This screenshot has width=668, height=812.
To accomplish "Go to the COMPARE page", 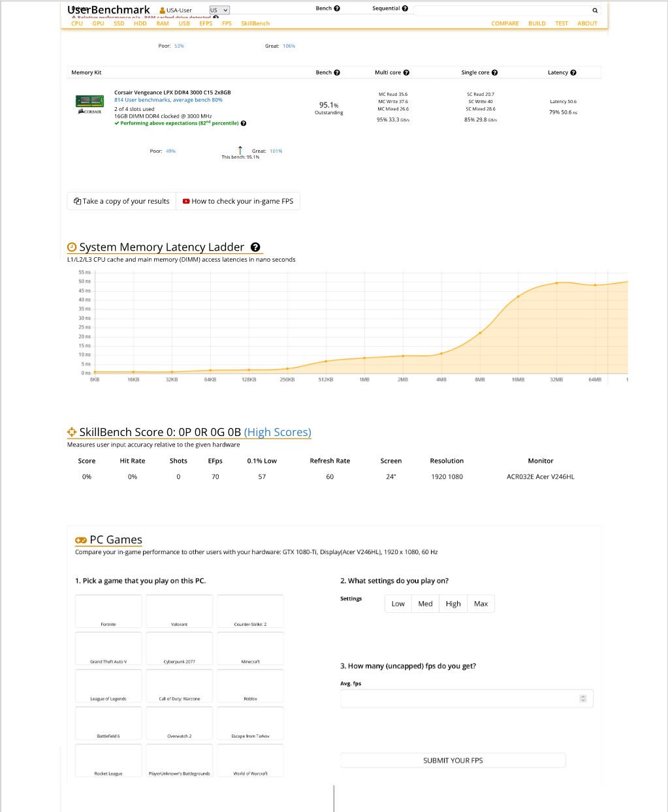I will [505, 23].
